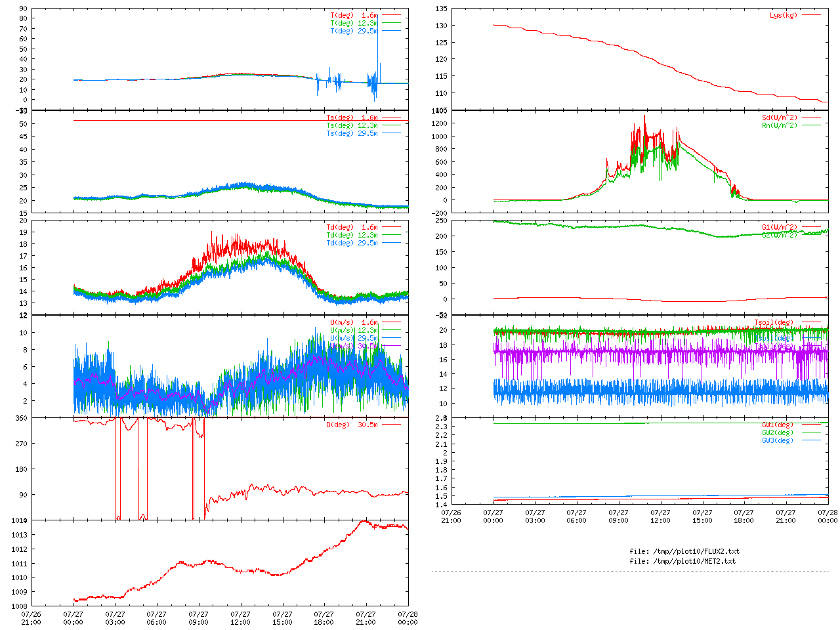Screen dimensions: 840x630
Task: Click the FLUX2.txt file path text
Action: tap(684, 551)
